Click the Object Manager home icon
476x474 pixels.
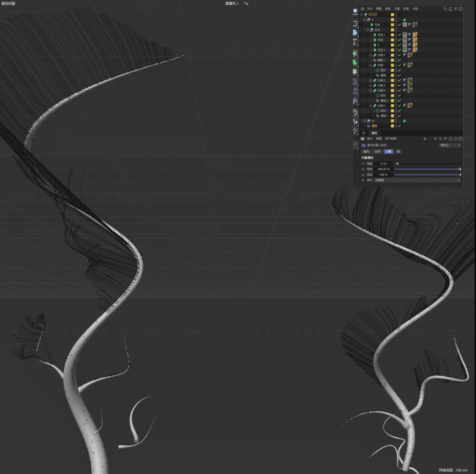(x=450, y=9)
